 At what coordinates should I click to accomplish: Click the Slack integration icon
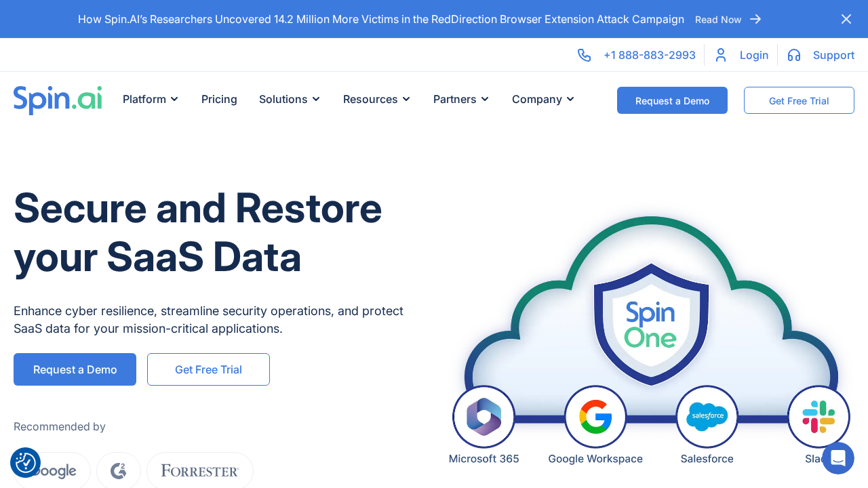[x=818, y=416]
